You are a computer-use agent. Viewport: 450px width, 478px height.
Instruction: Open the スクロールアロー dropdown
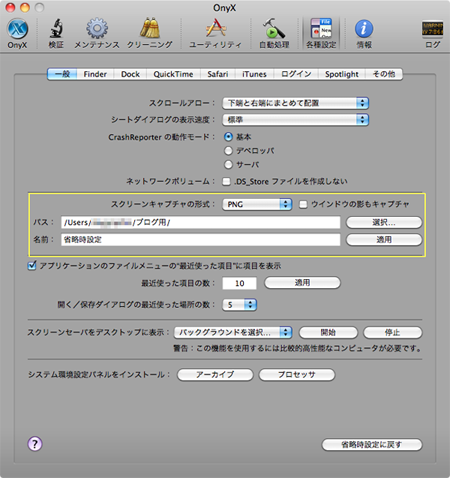(295, 103)
